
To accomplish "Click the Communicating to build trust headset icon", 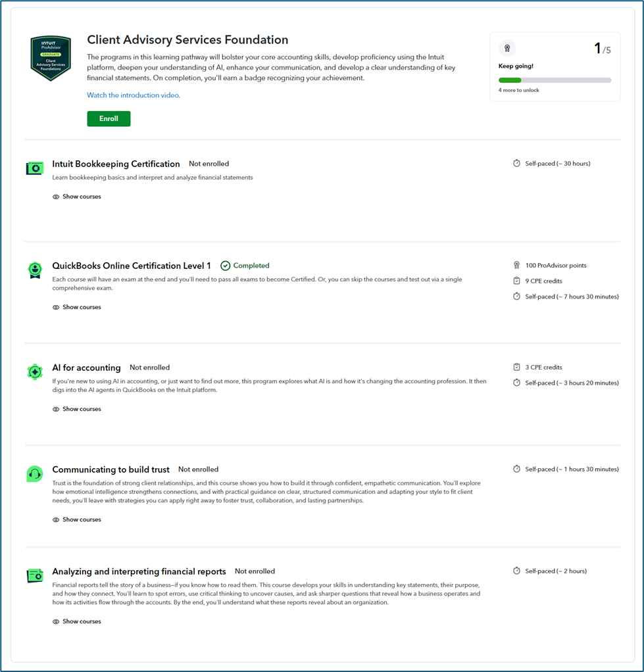I will (35, 473).
